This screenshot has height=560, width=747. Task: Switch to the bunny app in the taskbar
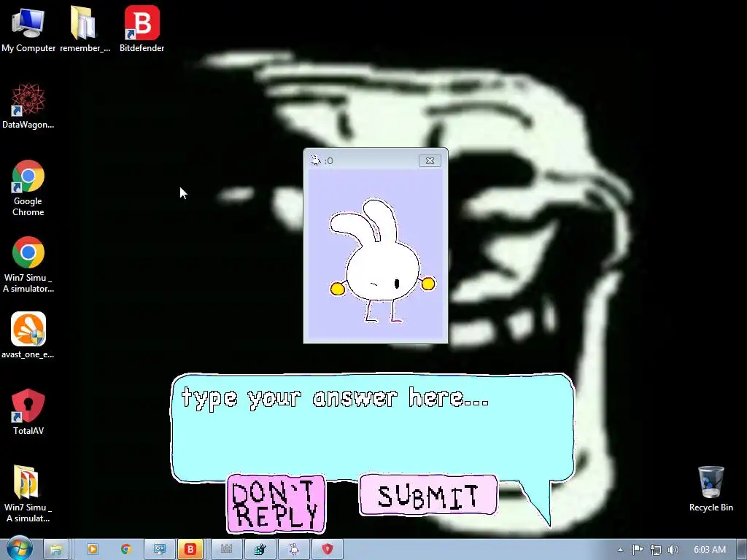[x=293, y=550]
